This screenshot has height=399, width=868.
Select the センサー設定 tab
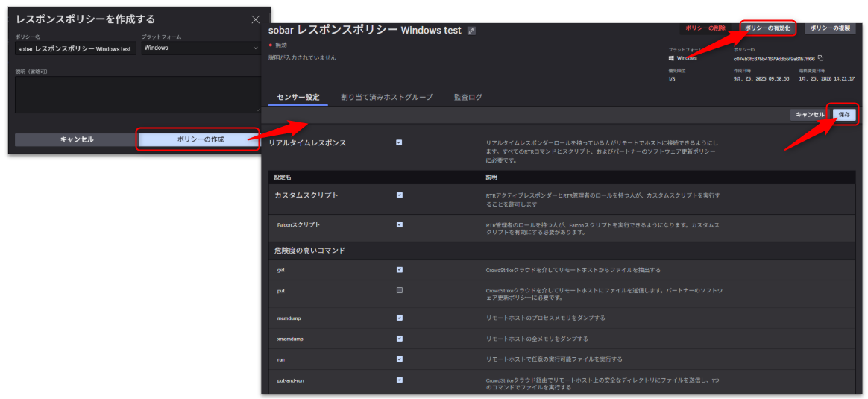[x=298, y=98]
